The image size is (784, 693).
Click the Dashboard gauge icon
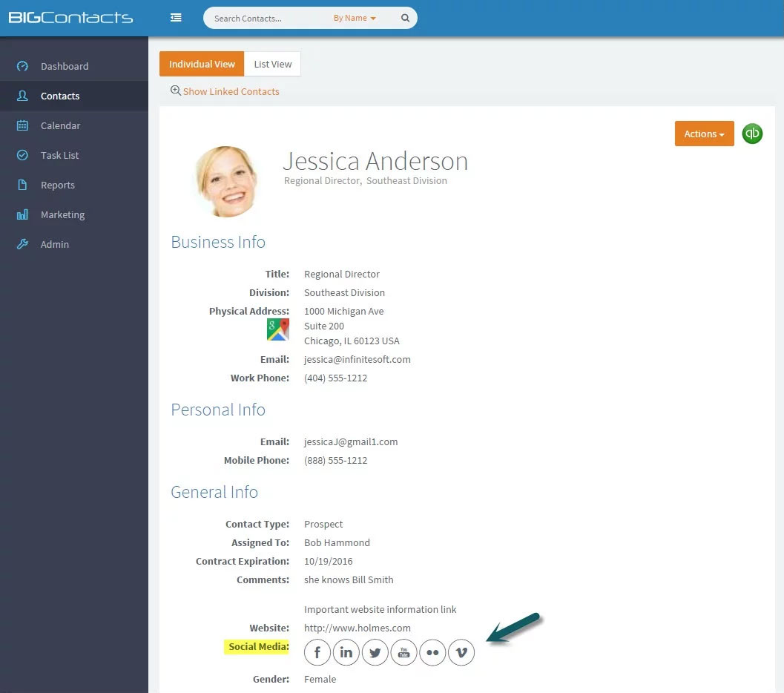pyautogui.click(x=22, y=66)
